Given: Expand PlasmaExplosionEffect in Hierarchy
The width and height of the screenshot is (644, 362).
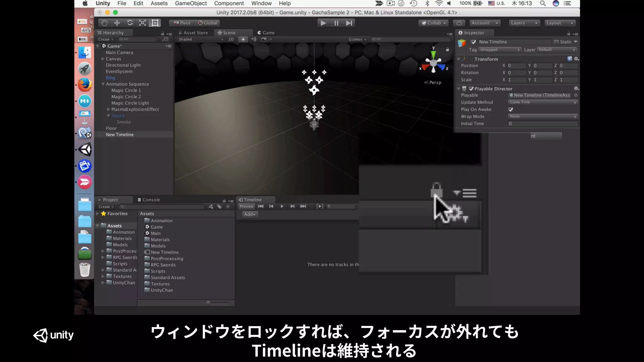Looking at the screenshot, I should point(108,109).
